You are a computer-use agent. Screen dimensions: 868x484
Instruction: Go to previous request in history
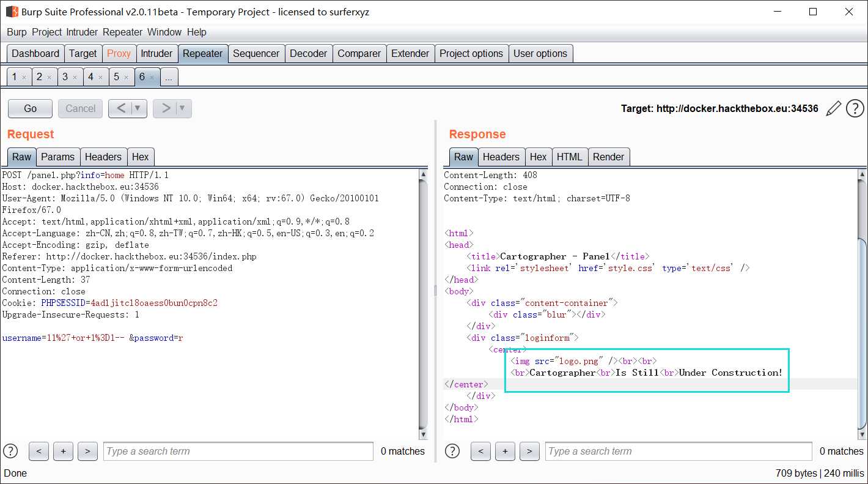tap(120, 108)
